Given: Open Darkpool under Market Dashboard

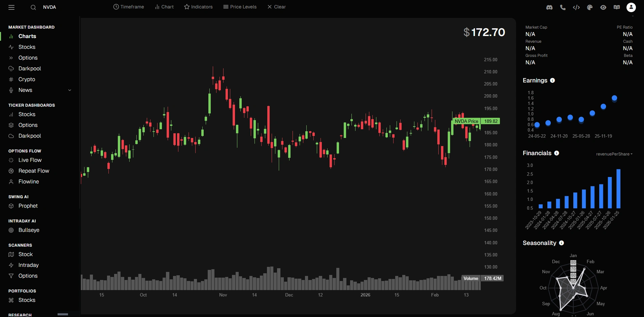Looking at the screenshot, I should coord(30,69).
